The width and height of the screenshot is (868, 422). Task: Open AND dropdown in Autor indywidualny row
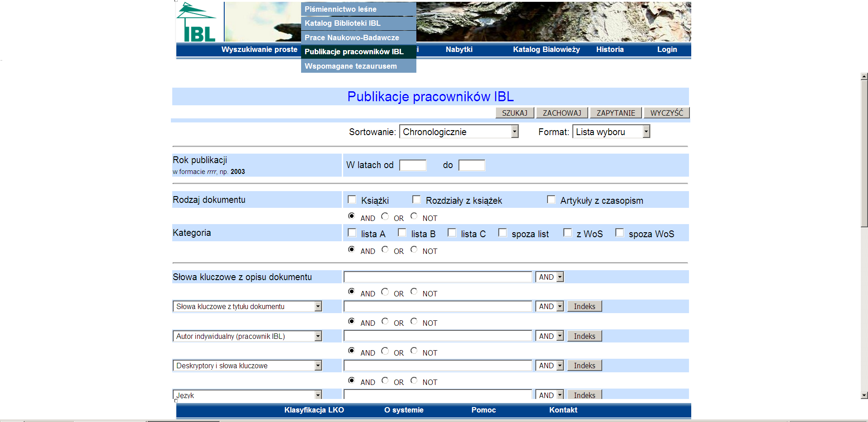click(550, 336)
